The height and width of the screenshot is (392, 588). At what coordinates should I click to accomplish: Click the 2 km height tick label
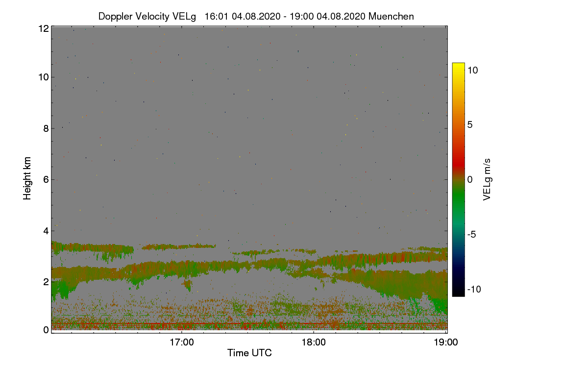tap(46, 281)
